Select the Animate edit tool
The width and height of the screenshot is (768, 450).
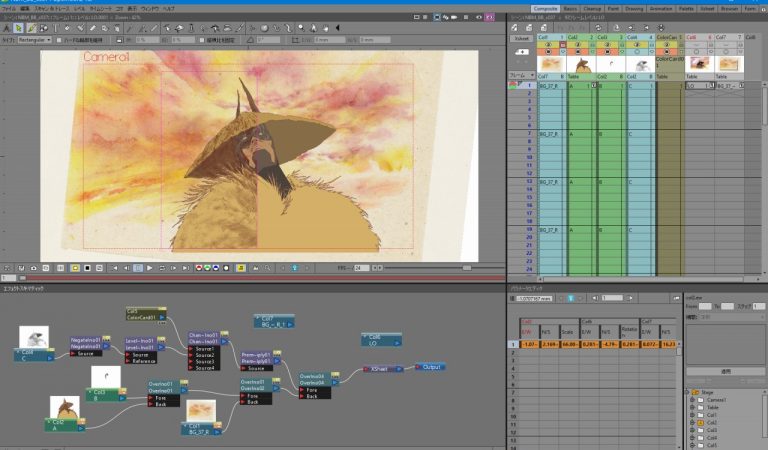pos(6,28)
